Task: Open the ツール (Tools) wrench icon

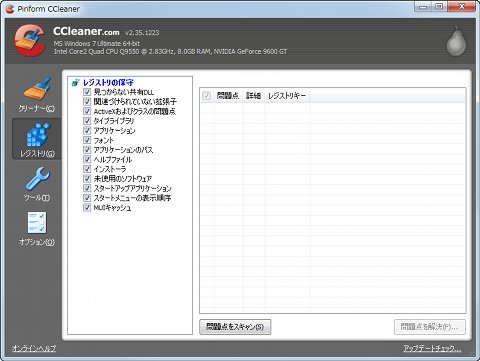Action: click(37, 178)
